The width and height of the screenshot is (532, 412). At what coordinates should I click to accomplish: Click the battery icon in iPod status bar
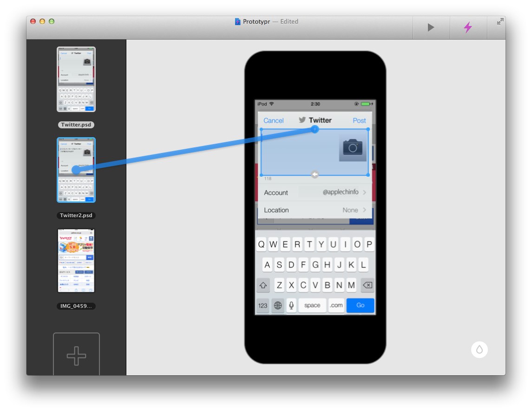[367, 104]
